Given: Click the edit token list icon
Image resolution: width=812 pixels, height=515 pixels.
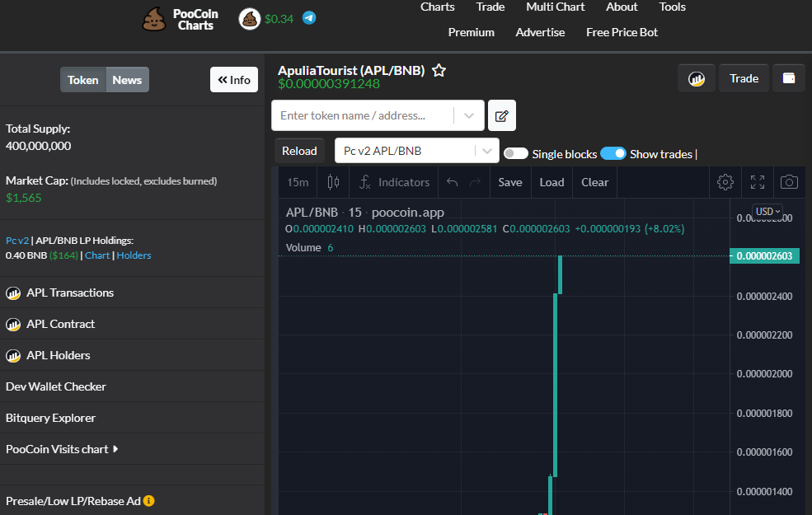Looking at the screenshot, I should [502, 115].
